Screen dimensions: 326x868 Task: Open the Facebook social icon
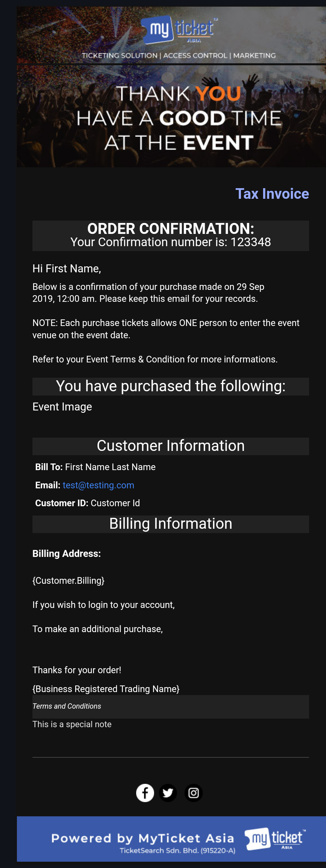pos(145,792)
